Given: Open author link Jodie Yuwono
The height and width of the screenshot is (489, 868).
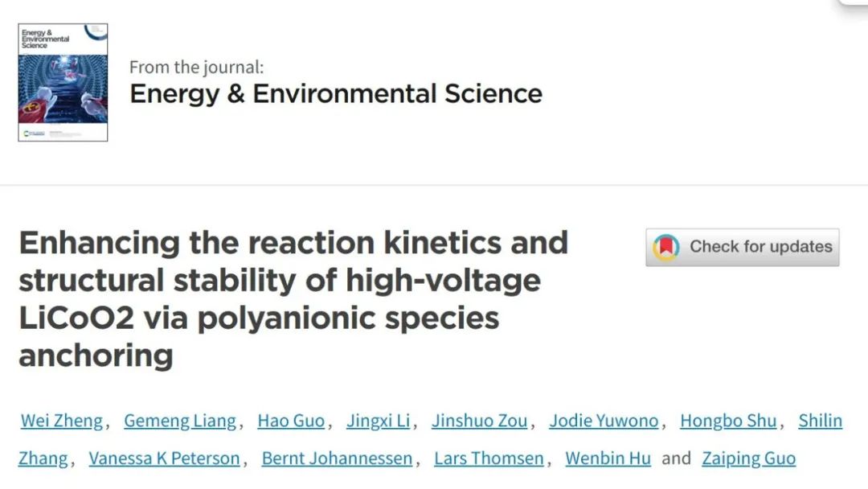Looking at the screenshot, I should tap(604, 421).
